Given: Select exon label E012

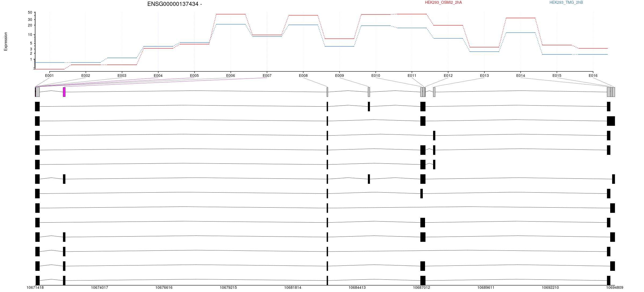Looking at the screenshot, I should coord(448,76).
